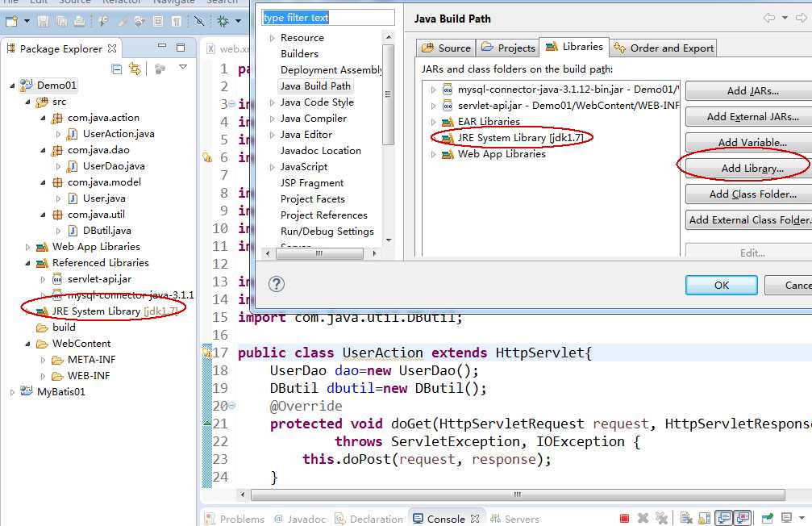This screenshot has height=526, width=812.
Task: Select Run/Debug Settings properties page
Action: point(327,231)
